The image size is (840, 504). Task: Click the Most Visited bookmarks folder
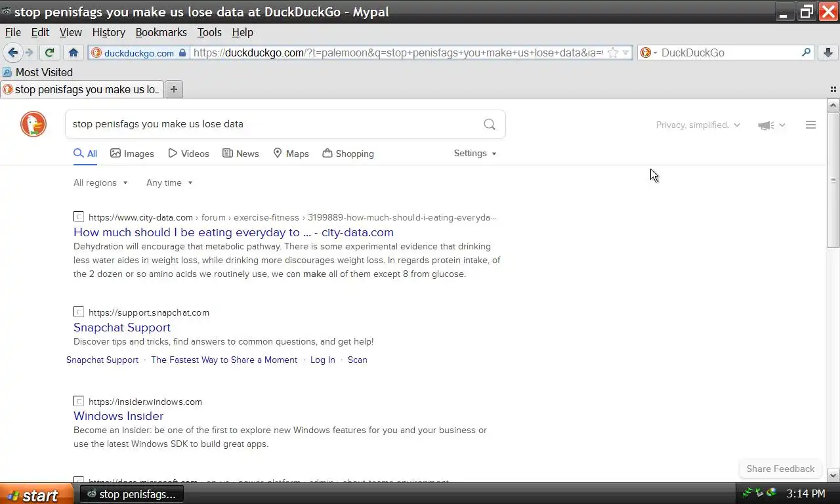pos(37,72)
